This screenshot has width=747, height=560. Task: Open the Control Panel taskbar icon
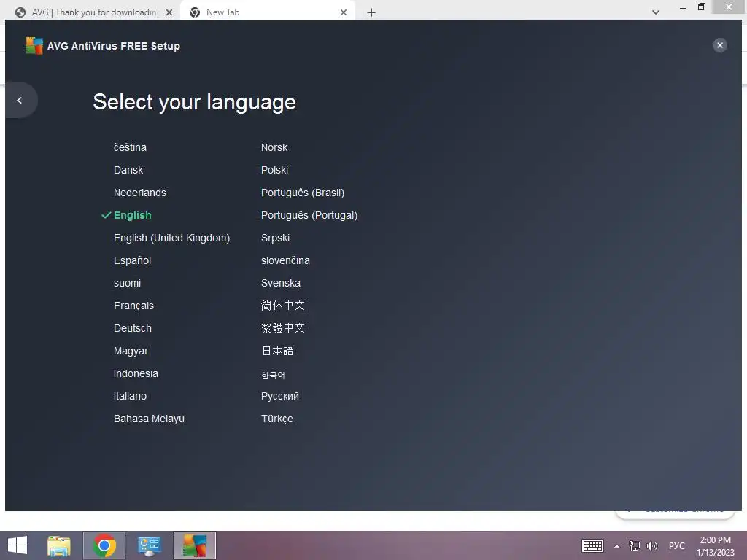click(149, 545)
